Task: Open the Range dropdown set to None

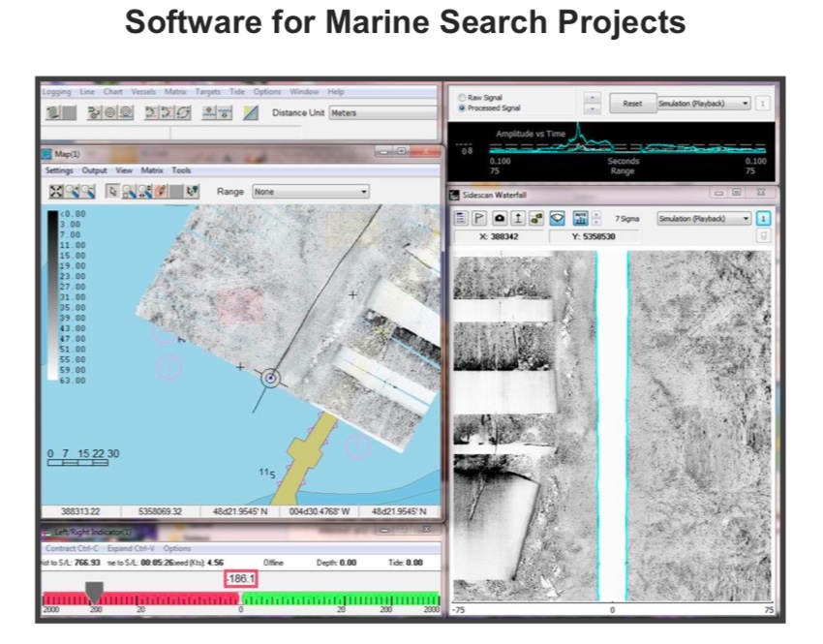Action: pyautogui.click(x=311, y=192)
